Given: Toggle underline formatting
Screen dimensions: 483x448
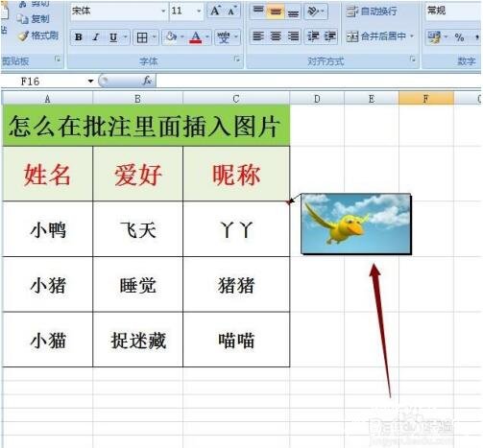Looking at the screenshot, I should (112, 37).
